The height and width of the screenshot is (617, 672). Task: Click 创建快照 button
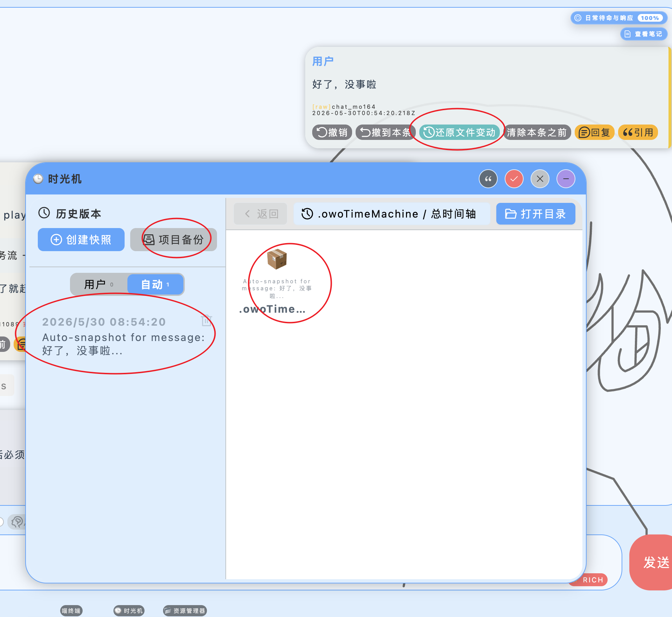81,240
